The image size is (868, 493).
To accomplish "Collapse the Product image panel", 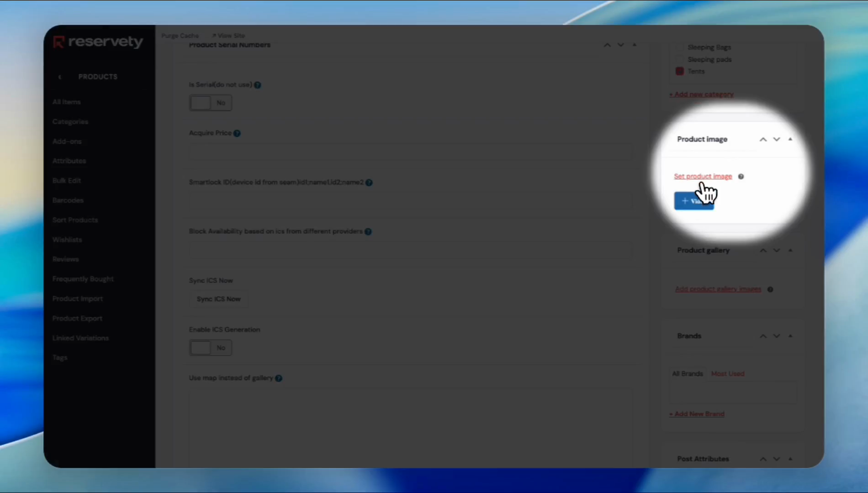I will 790,139.
